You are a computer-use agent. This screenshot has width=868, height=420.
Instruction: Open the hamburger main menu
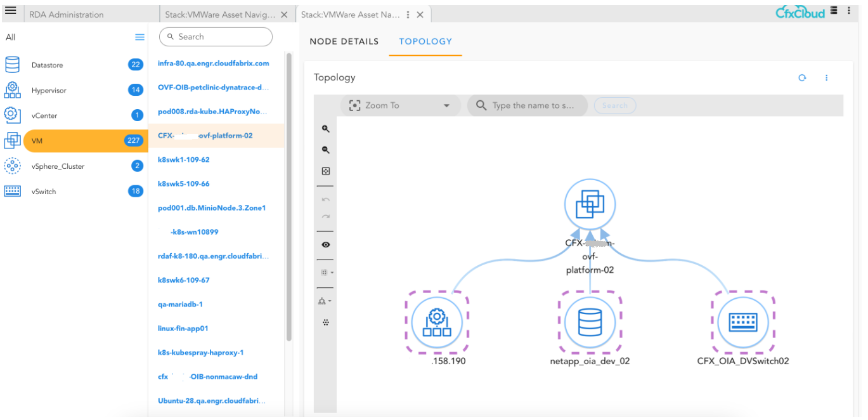click(x=10, y=11)
